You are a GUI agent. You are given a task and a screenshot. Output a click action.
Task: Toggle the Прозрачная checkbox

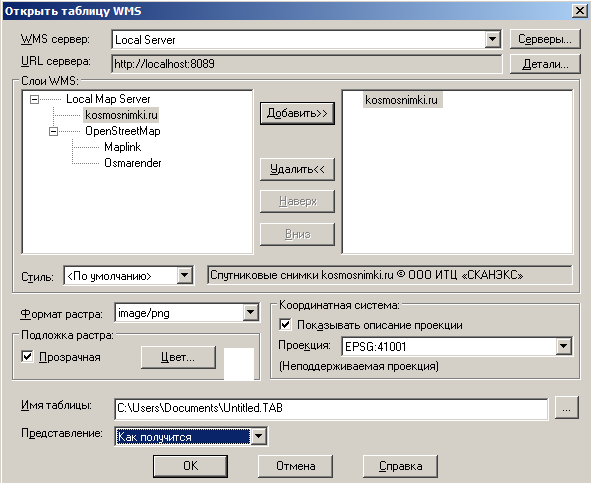click(x=28, y=357)
